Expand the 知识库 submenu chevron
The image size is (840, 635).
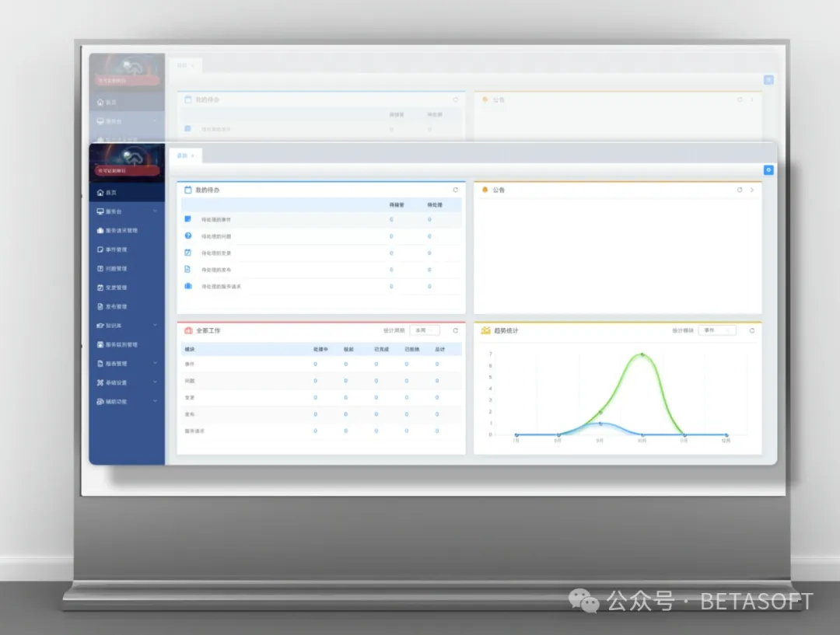pos(156,325)
